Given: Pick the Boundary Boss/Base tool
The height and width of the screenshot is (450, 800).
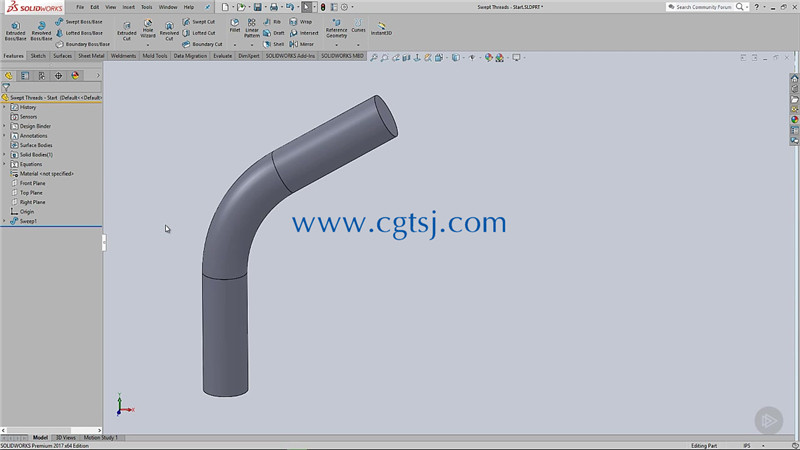Looking at the screenshot, I should [83, 44].
